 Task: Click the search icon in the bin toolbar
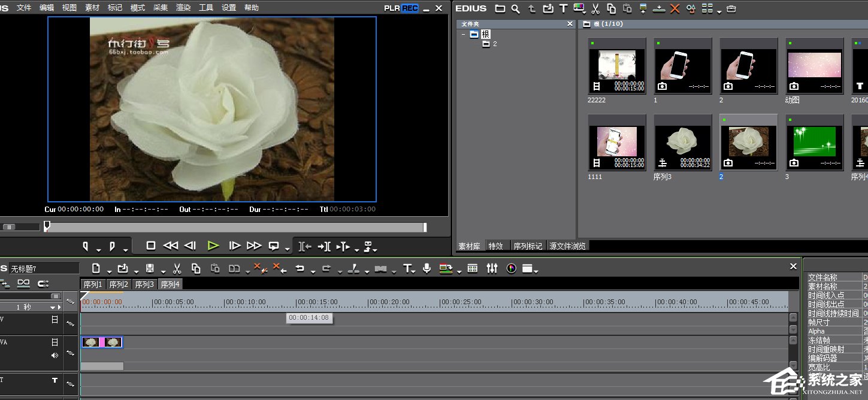point(515,8)
